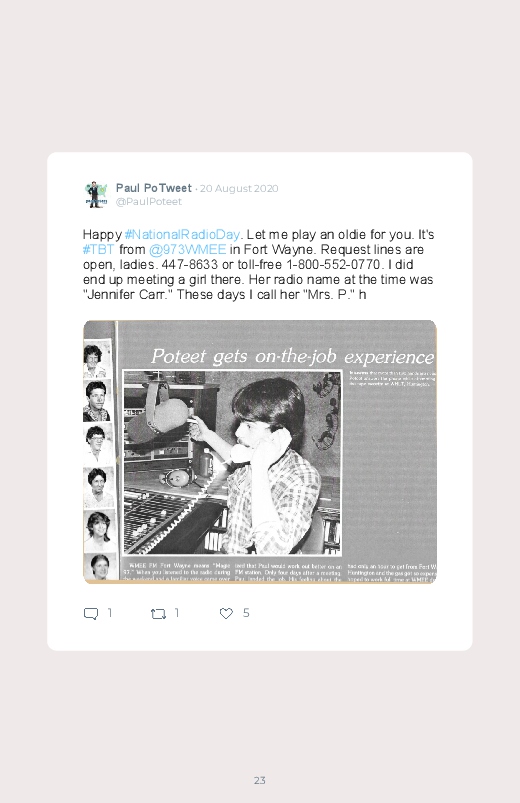Click the top yearbook portrait in the strip
This screenshot has height=803, width=520.
pos(97,359)
